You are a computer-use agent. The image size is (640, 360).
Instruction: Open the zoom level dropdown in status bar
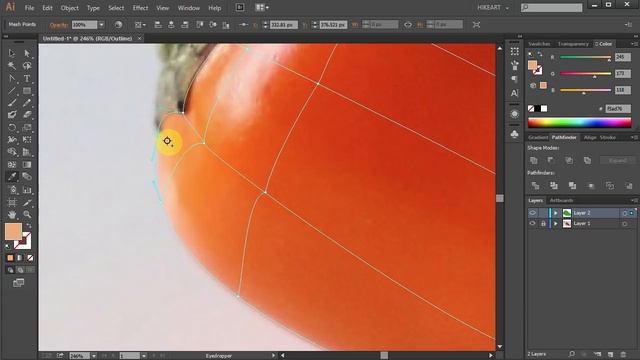pyautogui.click(x=94, y=356)
